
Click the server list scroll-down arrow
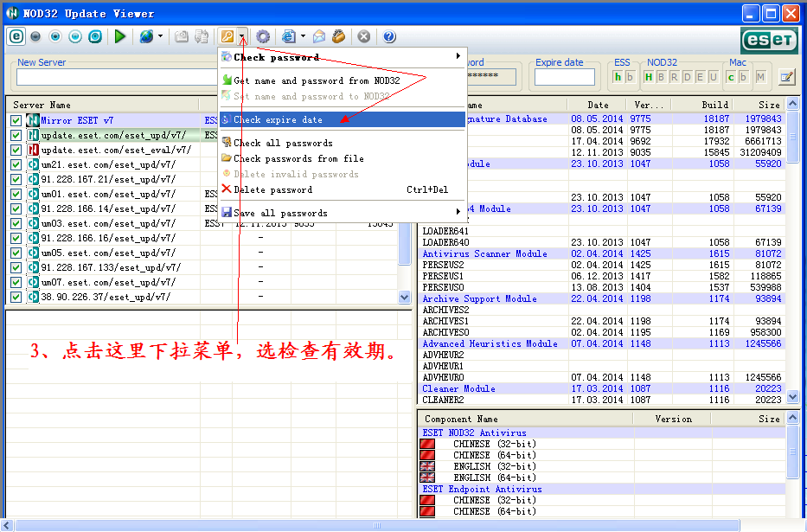(404, 297)
